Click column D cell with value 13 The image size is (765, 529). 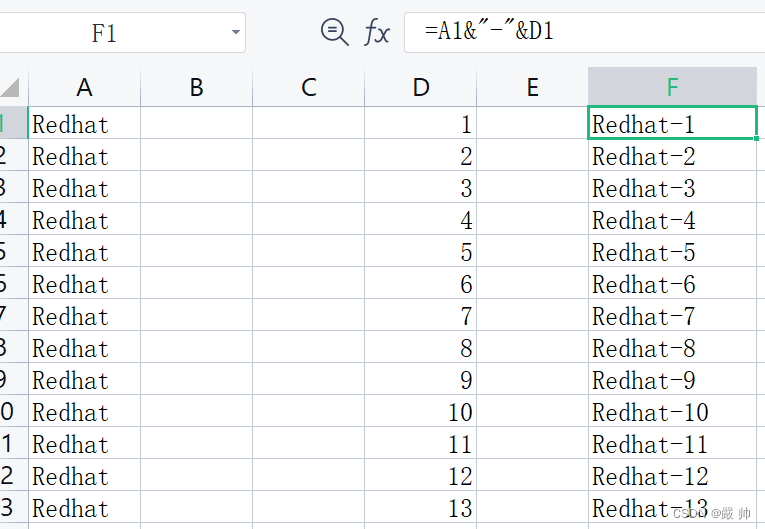[421, 507]
